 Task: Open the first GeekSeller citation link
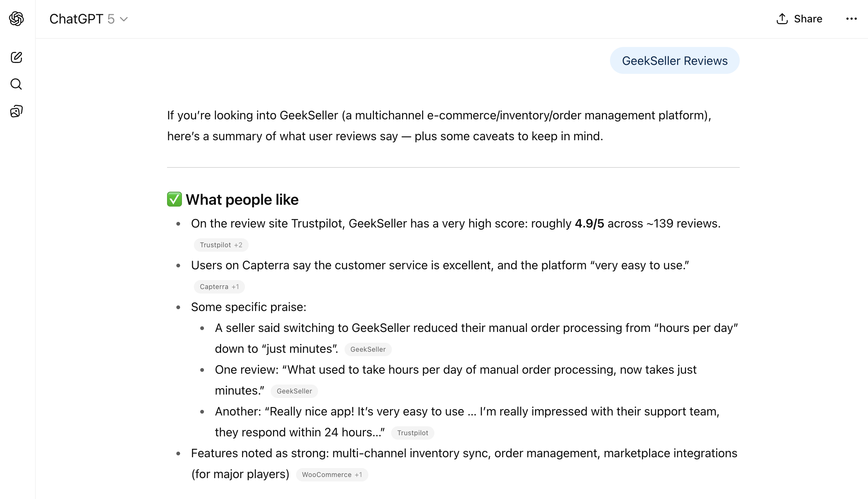(x=368, y=349)
